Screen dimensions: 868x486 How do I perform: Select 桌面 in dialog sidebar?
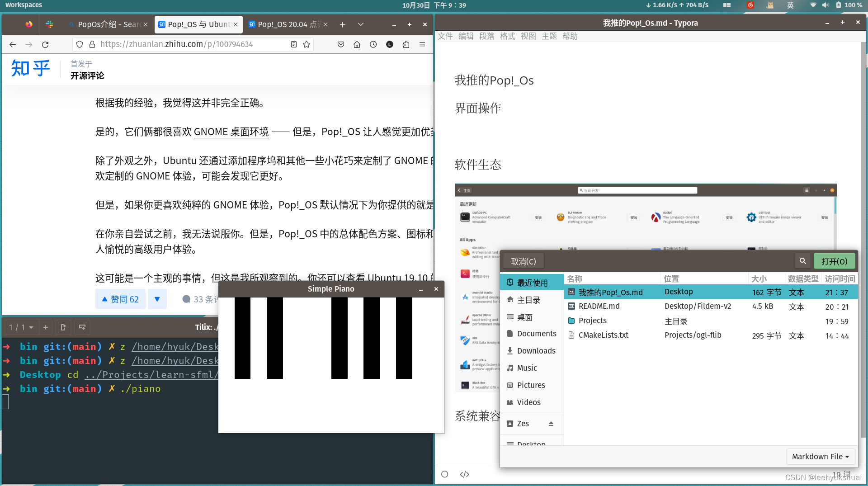[532, 317]
